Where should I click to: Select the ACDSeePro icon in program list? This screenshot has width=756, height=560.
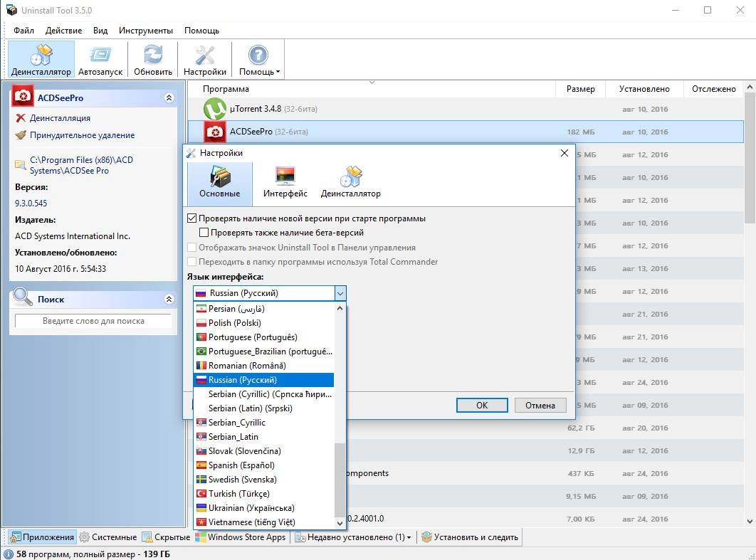pos(214,132)
